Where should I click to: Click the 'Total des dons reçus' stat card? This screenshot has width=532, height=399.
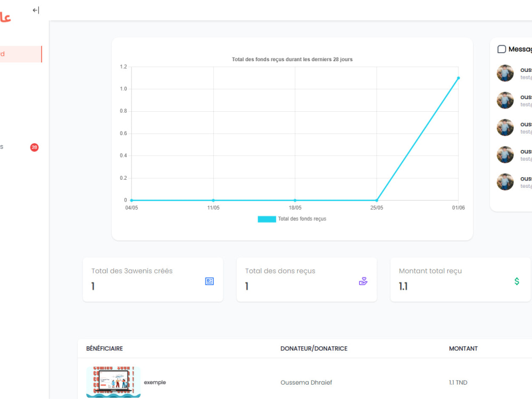click(306, 279)
